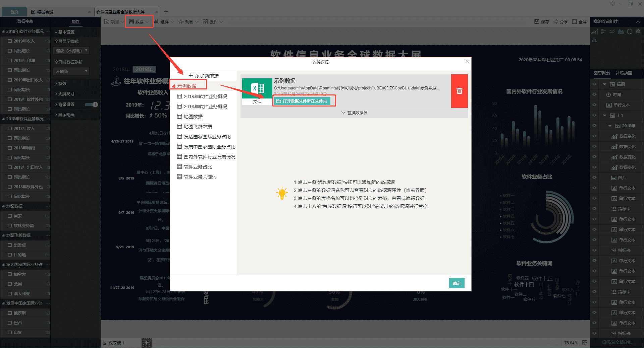Save the project with the 保存 button
Screen dimensions: 644x348
click(542, 22)
